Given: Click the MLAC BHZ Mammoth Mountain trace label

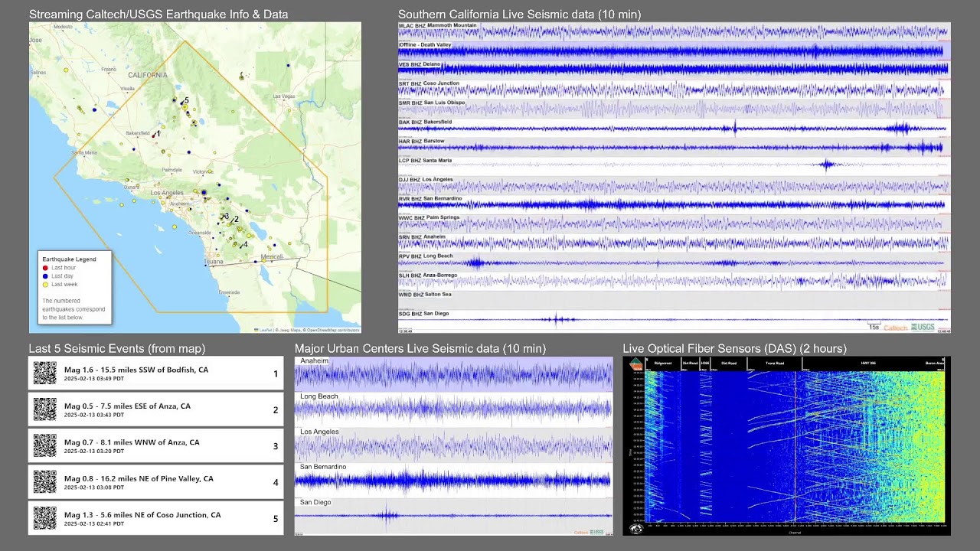Looking at the screenshot, I should (438, 26).
